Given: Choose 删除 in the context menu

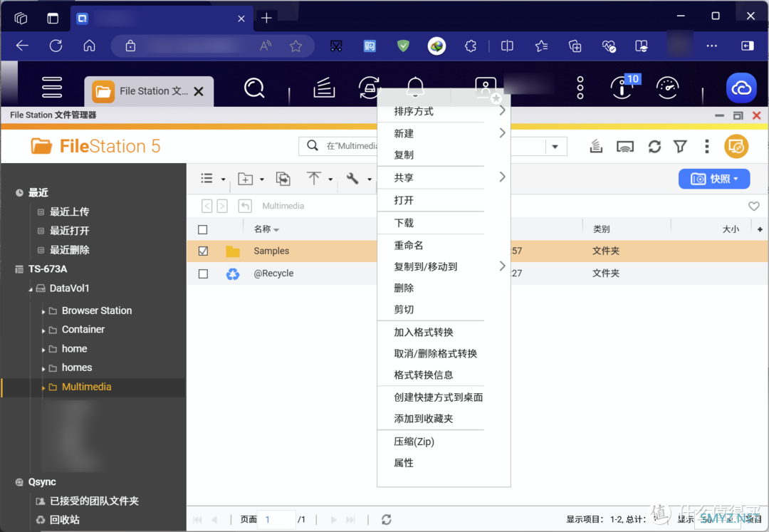Looking at the screenshot, I should point(444,288).
